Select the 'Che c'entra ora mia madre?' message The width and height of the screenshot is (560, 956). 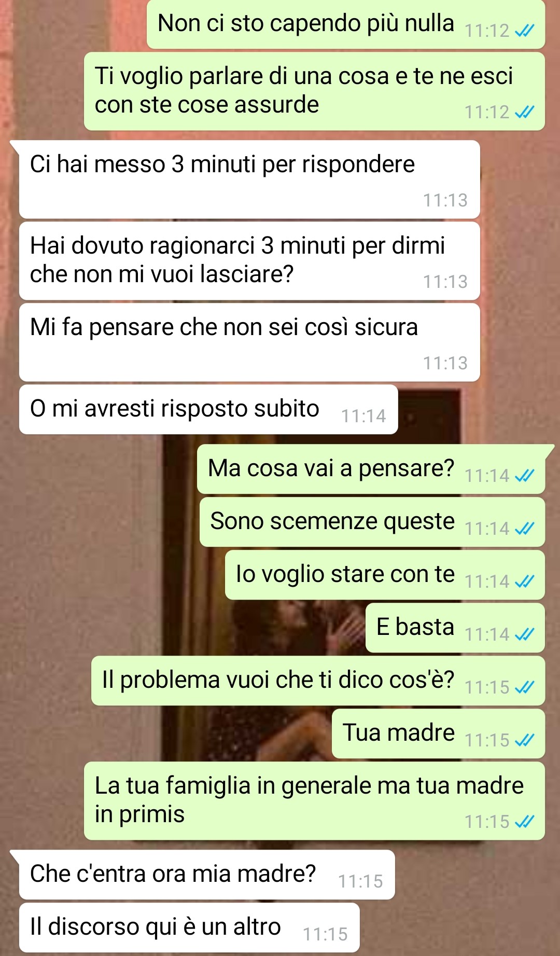coord(207,875)
